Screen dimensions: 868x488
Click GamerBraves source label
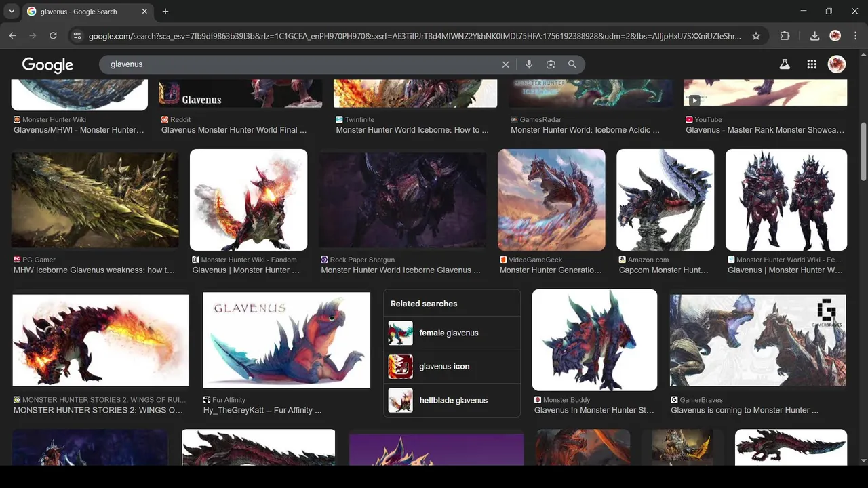click(x=701, y=400)
